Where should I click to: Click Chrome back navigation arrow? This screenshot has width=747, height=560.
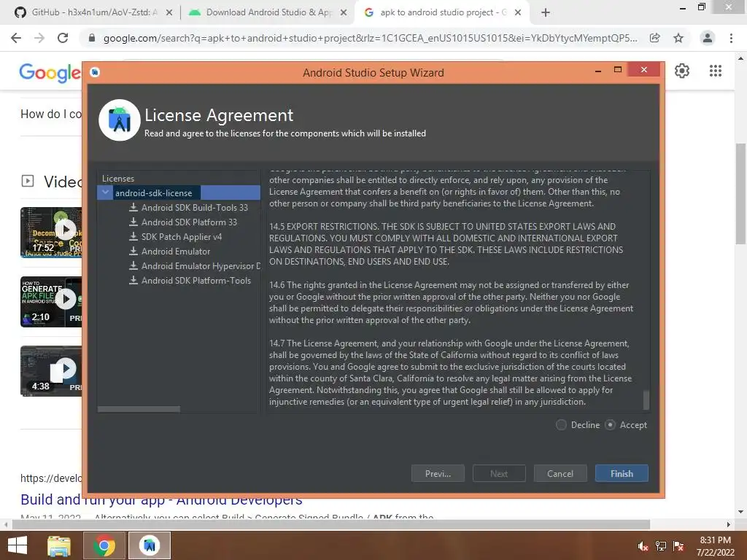pyautogui.click(x=16, y=38)
